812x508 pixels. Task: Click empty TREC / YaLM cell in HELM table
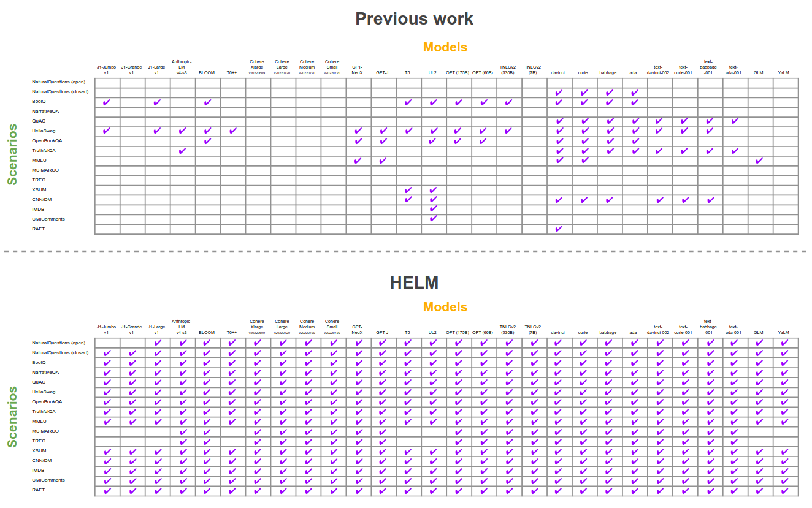click(x=786, y=442)
